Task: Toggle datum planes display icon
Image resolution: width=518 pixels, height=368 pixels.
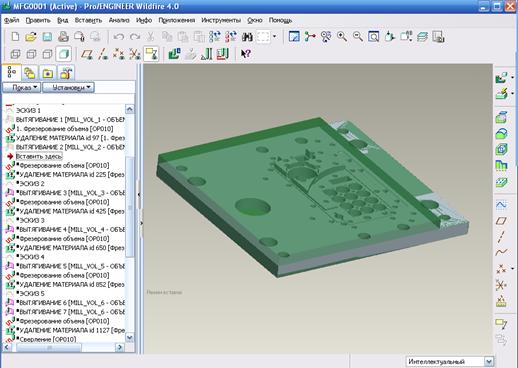Action: pos(87,54)
